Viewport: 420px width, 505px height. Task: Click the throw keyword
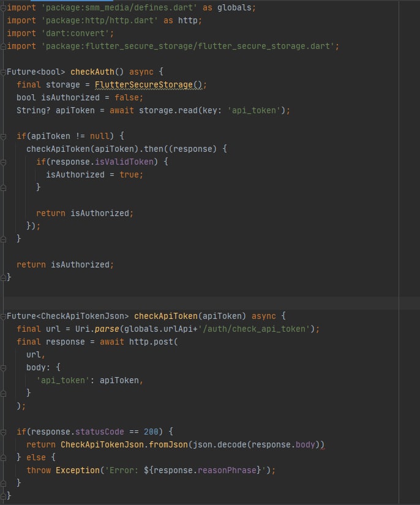point(39,470)
